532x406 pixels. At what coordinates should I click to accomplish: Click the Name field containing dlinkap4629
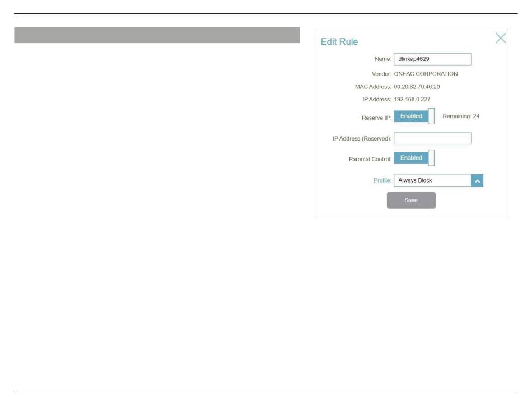tap(432, 59)
